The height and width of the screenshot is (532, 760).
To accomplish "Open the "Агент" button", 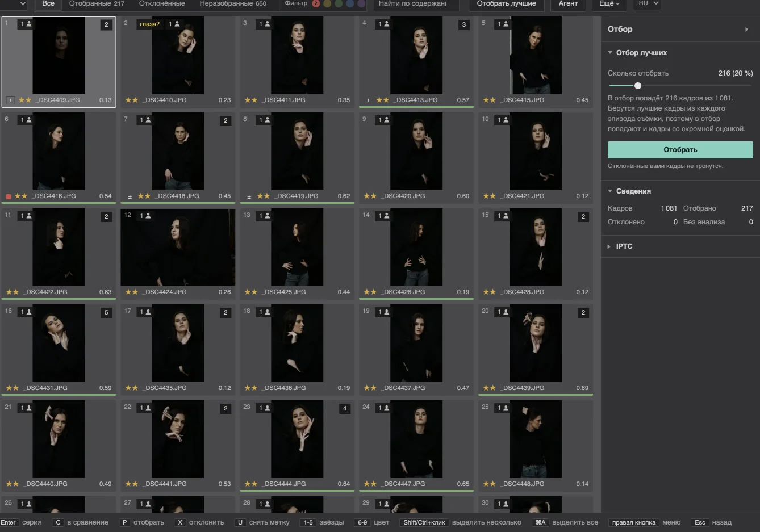I will pos(568,4).
